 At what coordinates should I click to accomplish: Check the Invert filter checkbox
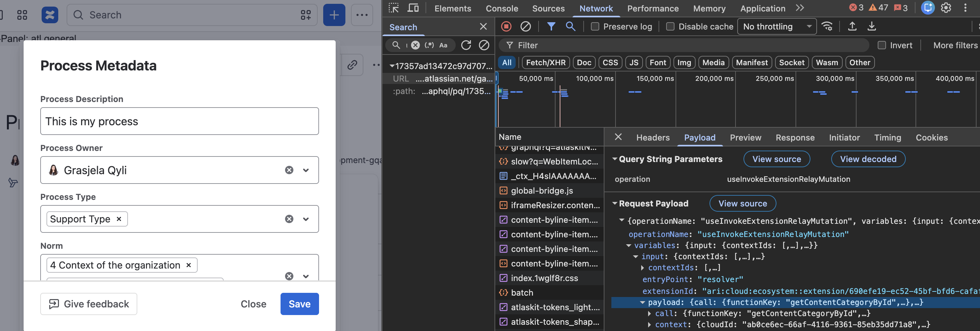[882, 45]
